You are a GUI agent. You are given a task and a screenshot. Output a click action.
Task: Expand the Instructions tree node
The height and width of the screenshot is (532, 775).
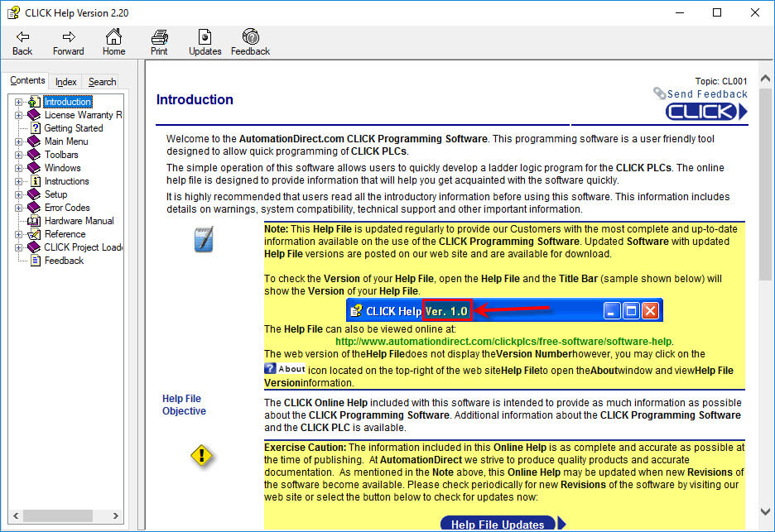pos(18,182)
